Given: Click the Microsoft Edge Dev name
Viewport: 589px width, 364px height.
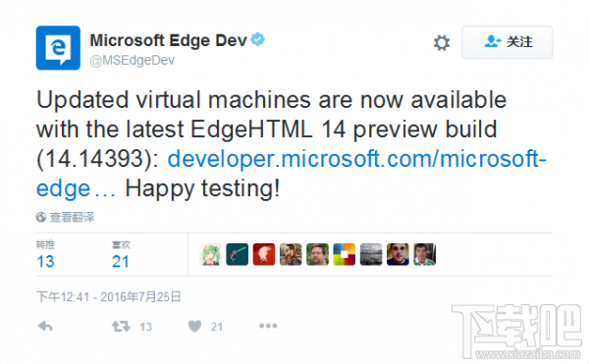Looking at the screenshot, I should [x=168, y=40].
